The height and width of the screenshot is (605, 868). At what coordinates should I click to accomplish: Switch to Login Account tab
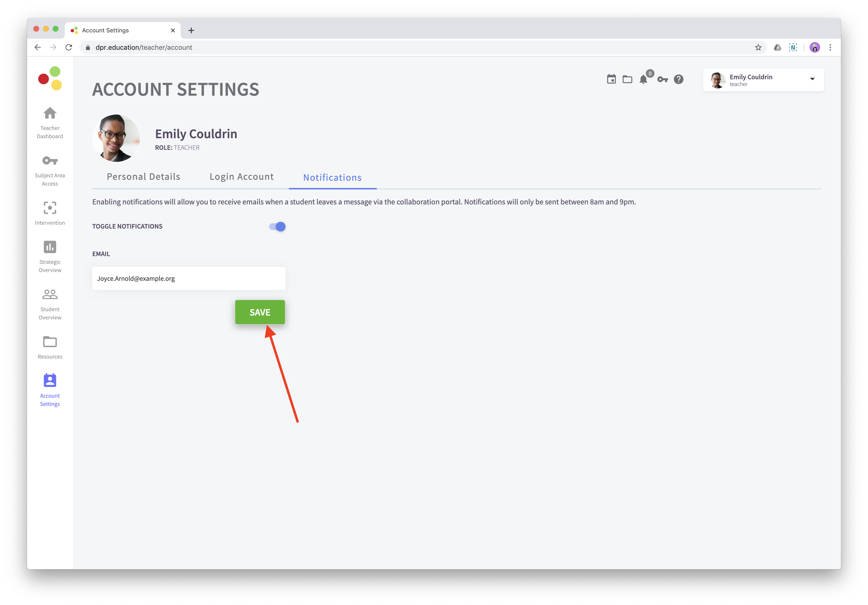[242, 177]
